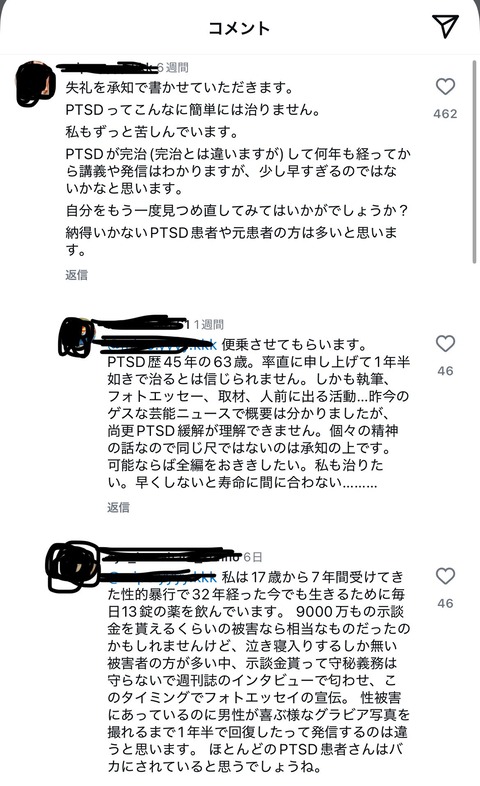Open the second commenter's avatar
The width and height of the screenshot is (480, 786).
coord(77,337)
